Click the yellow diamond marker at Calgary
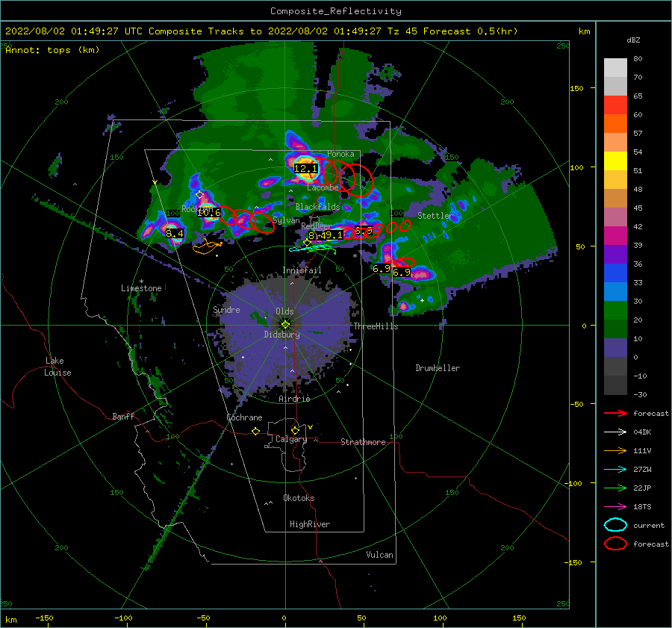Viewport: 672px width, 628px height. coord(295,430)
